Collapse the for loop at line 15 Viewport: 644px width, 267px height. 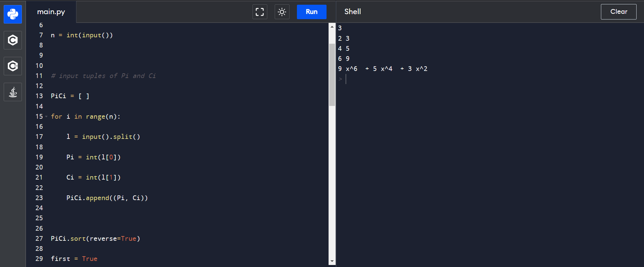click(x=46, y=117)
